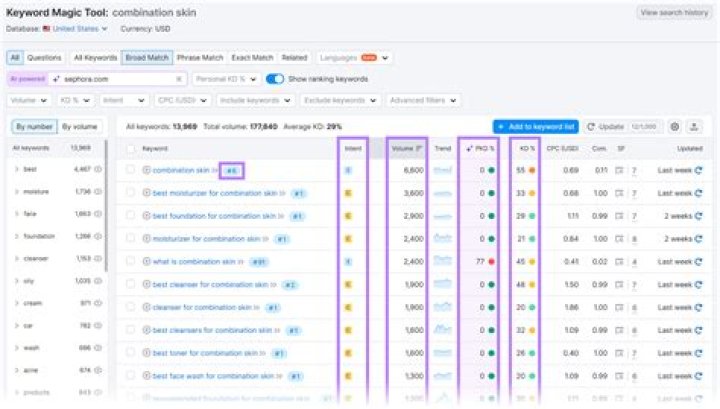Open Advanced filters dropdown

[x=423, y=100]
